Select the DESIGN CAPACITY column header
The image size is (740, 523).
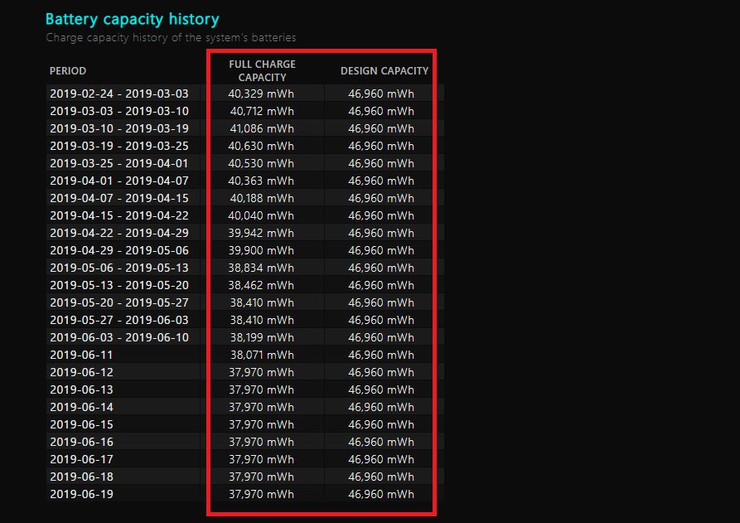click(x=384, y=71)
